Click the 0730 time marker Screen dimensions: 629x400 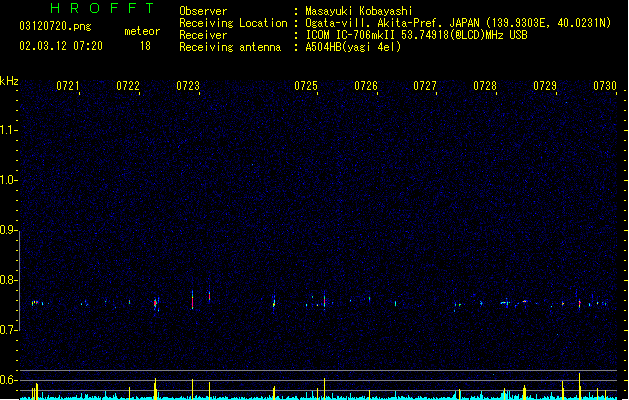coord(605,85)
